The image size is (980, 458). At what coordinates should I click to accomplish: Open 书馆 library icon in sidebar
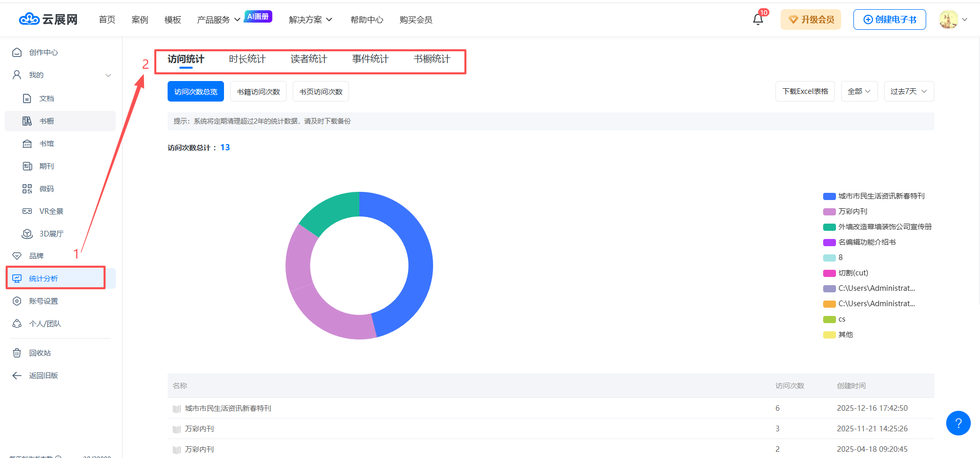point(27,144)
